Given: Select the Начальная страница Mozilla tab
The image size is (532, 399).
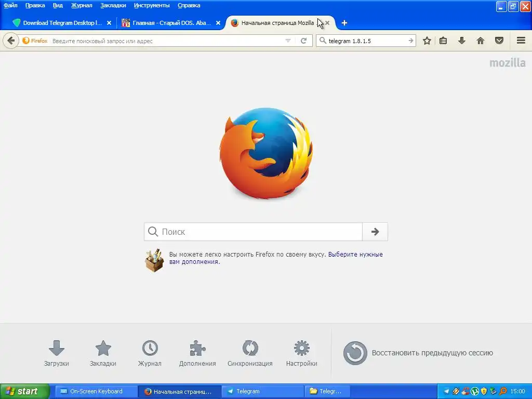Looking at the screenshot, I should pyautogui.click(x=276, y=23).
